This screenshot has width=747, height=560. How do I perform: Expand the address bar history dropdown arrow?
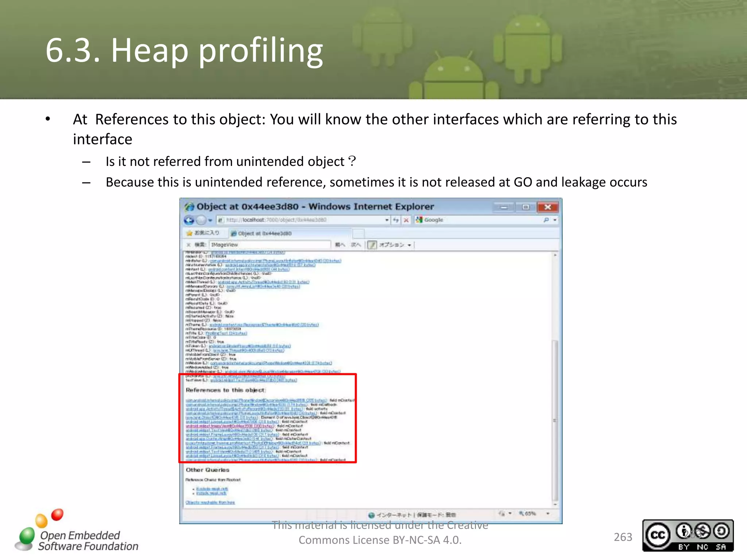pos(387,220)
